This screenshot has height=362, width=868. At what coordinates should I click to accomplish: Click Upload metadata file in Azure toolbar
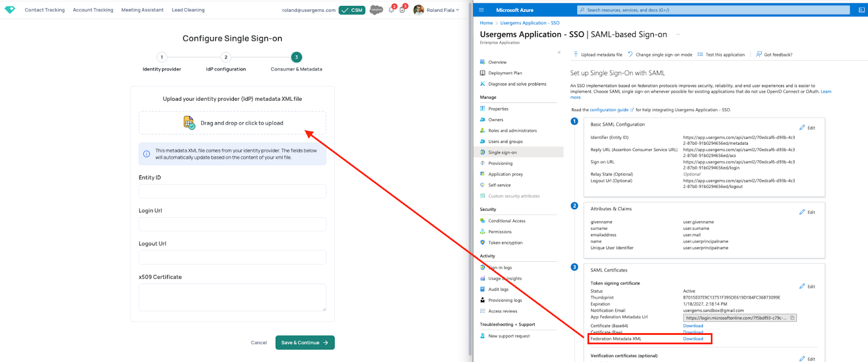[598, 54]
